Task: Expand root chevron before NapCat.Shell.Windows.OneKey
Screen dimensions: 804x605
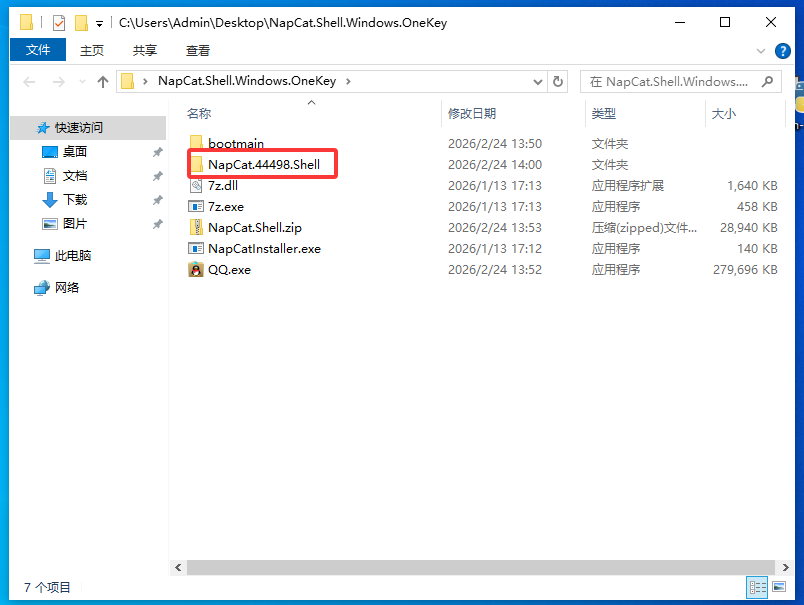Action: (146, 81)
